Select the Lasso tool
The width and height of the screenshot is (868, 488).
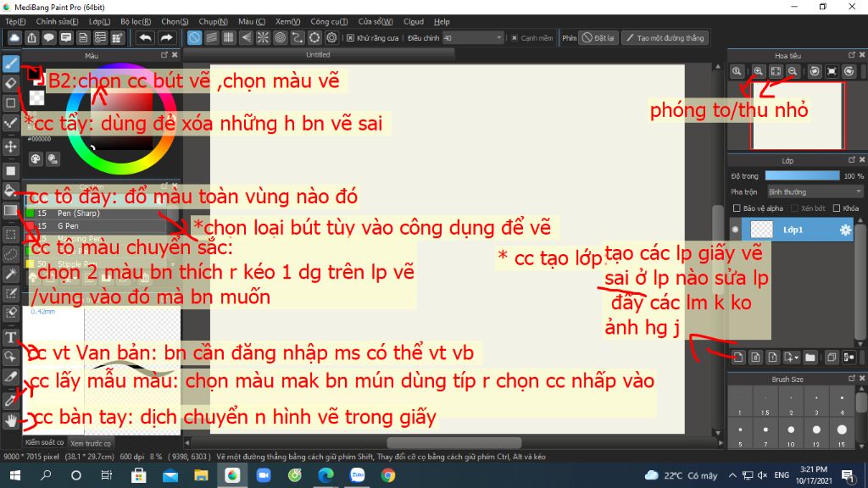[x=10, y=254]
